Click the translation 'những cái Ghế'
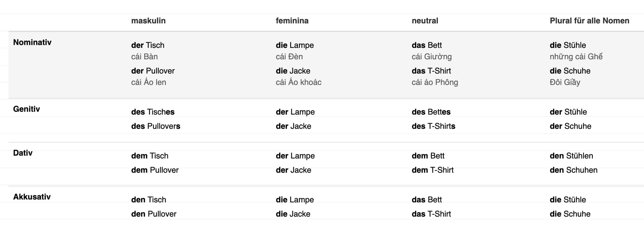The width and height of the screenshot is (644, 232). (576, 57)
